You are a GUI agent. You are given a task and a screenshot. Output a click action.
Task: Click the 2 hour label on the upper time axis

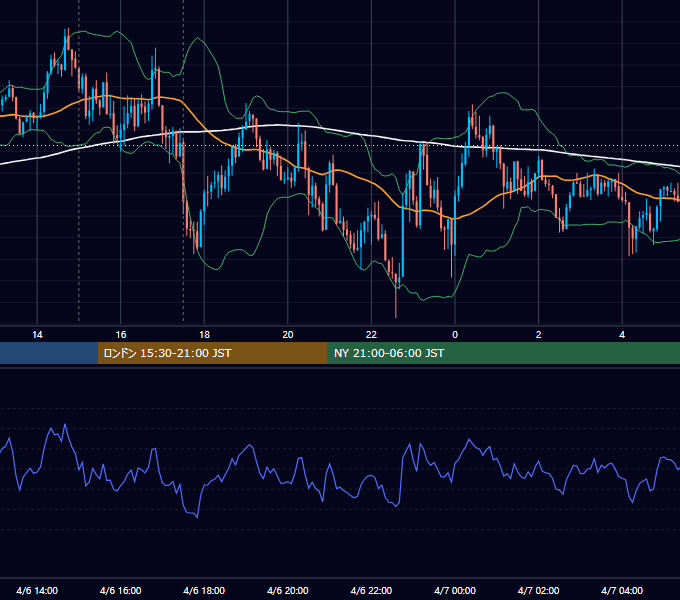539,335
